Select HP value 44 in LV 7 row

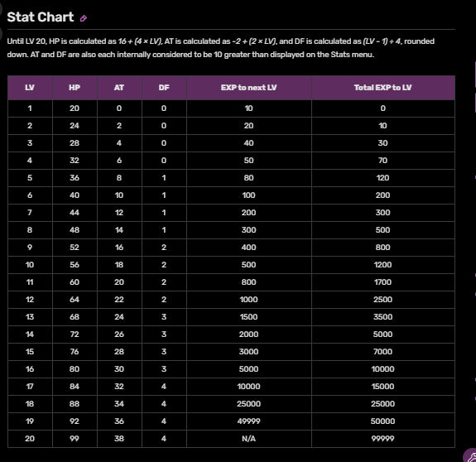coord(75,213)
